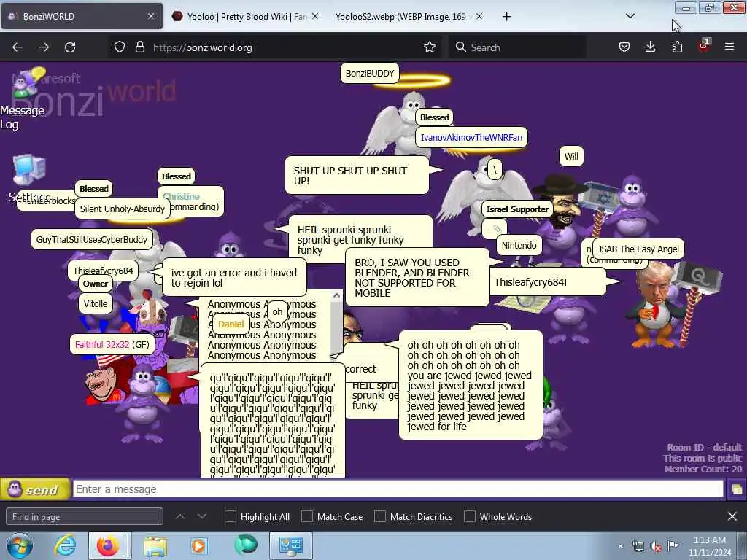
Task: Close the YoolooS2.webp image tab
Action: (x=479, y=16)
